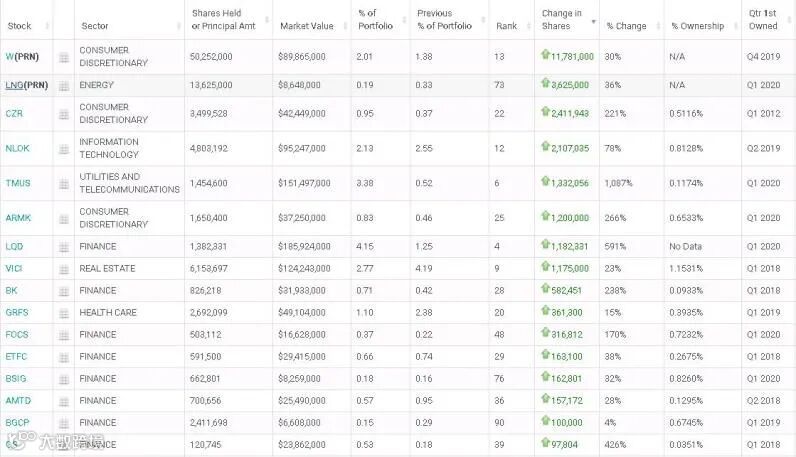Screen dimensions: 796x457
Task: Open the LNG(PRN) stock link
Action: pyautogui.click(x=26, y=85)
